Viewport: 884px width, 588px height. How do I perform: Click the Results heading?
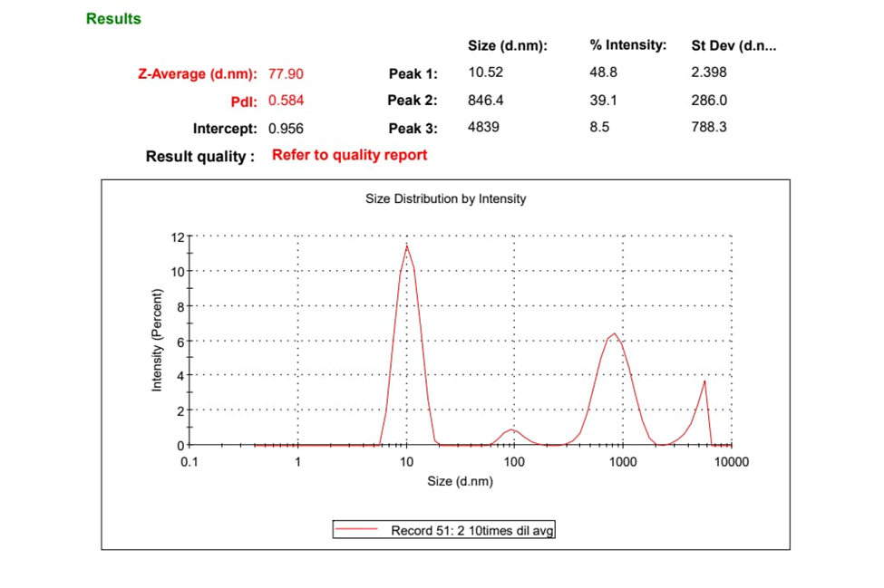coord(113,18)
